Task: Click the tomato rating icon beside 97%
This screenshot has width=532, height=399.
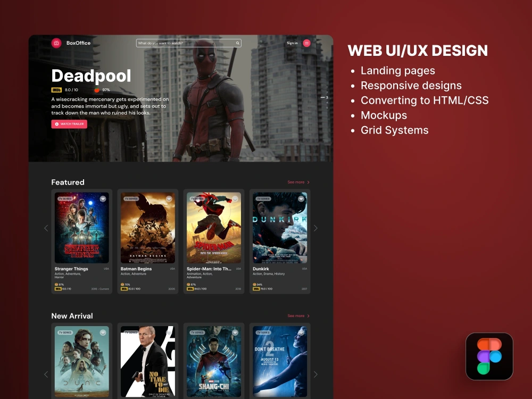Action: pos(97,90)
